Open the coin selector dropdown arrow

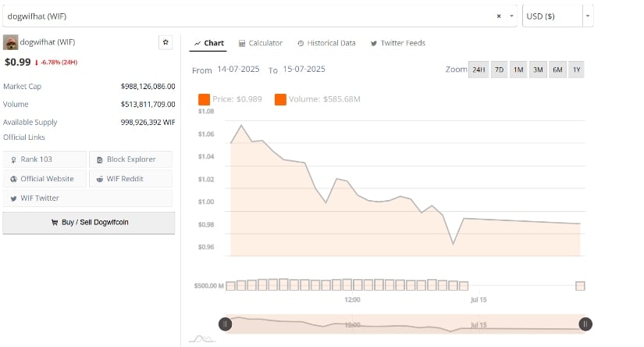(511, 16)
